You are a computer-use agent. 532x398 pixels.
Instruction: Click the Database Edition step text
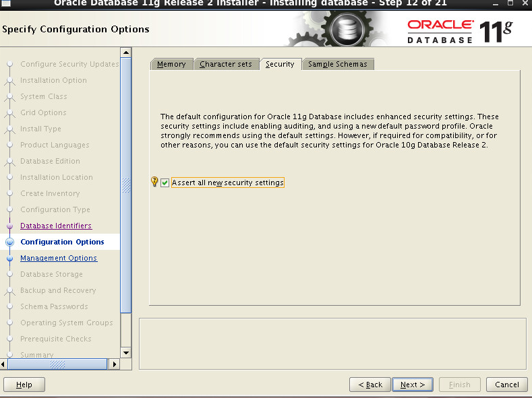[x=50, y=161]
